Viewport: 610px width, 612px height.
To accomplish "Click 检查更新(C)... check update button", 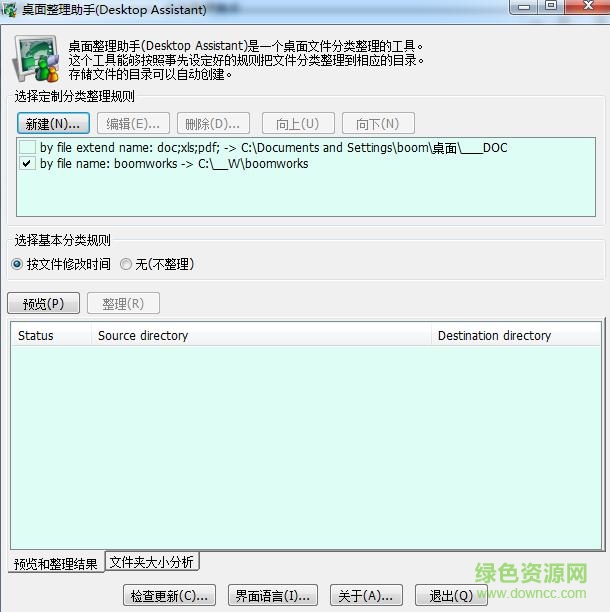I will (x=169, y=595).
